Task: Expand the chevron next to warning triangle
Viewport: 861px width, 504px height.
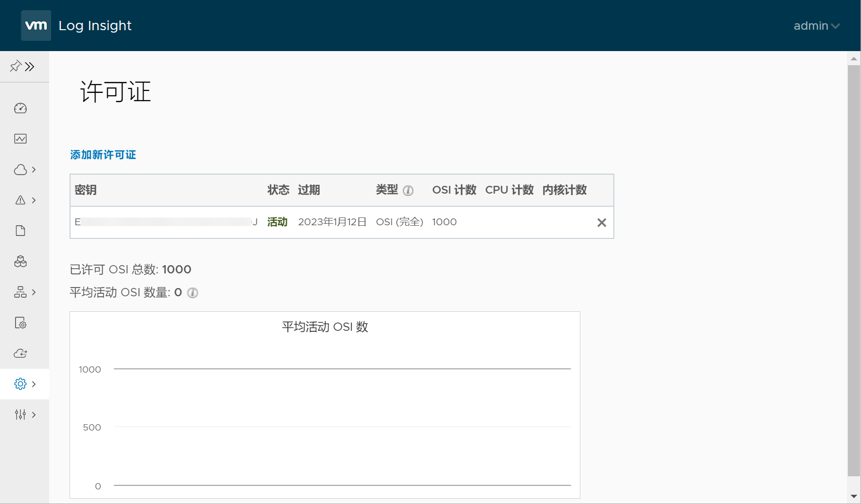Action: (34, 200)
